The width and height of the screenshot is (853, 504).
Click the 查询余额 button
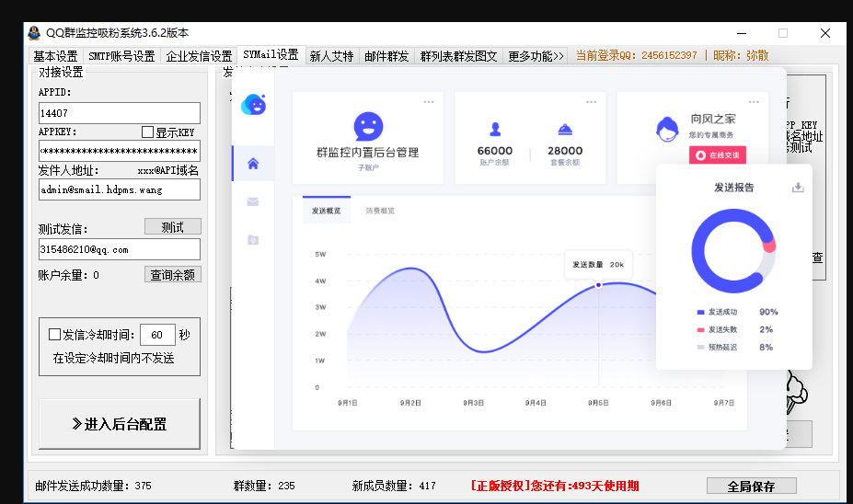(x=172, y=275)
